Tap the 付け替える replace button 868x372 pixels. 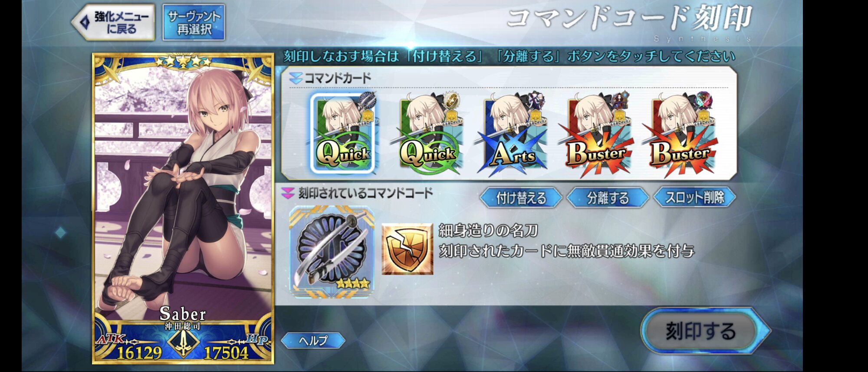tap(521, 198)
